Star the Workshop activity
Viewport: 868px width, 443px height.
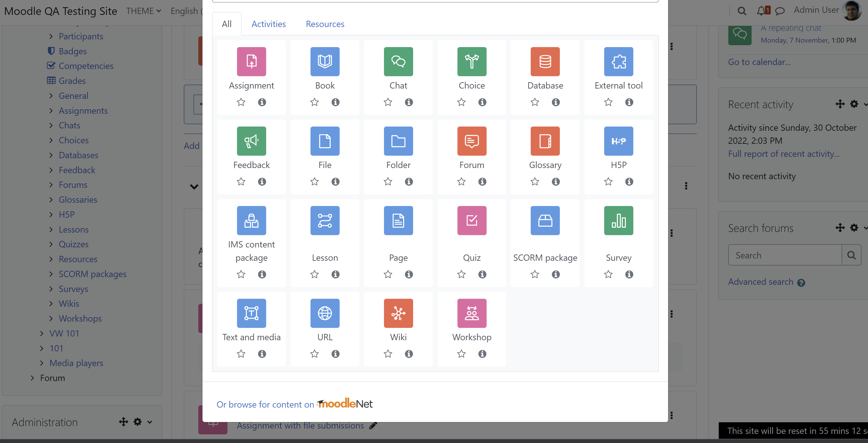tap(461, 354)
